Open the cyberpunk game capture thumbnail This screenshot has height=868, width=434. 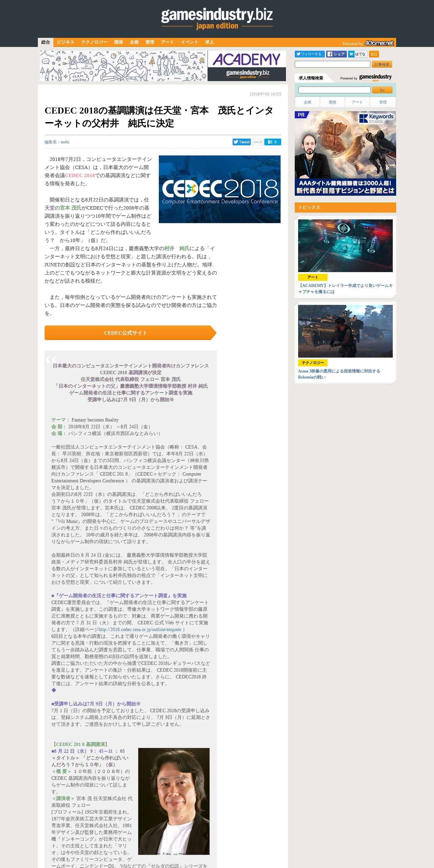(x=345, y=246)
